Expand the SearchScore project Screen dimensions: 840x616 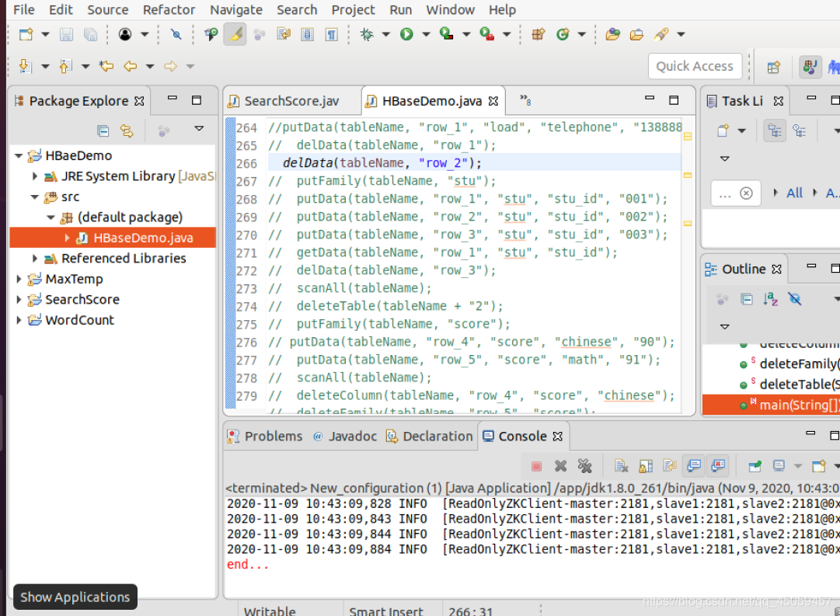(x=19, y=299)
